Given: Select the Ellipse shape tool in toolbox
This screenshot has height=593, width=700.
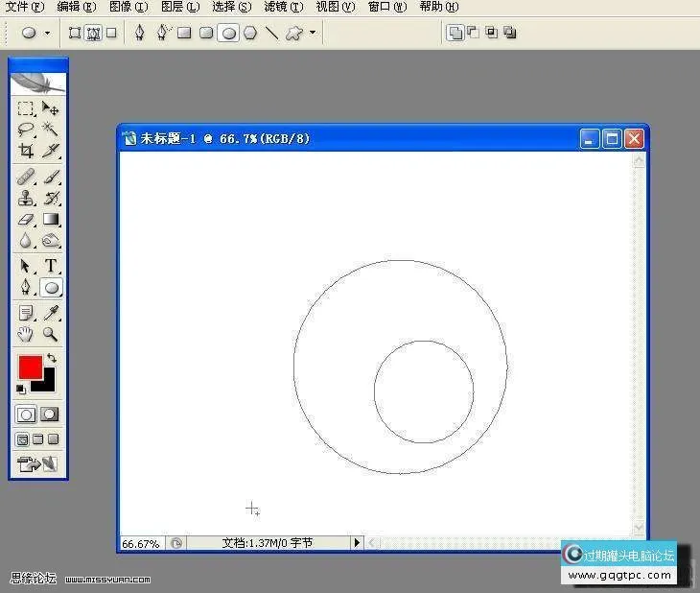Looking at the screenshot, I should click(51, 288).
